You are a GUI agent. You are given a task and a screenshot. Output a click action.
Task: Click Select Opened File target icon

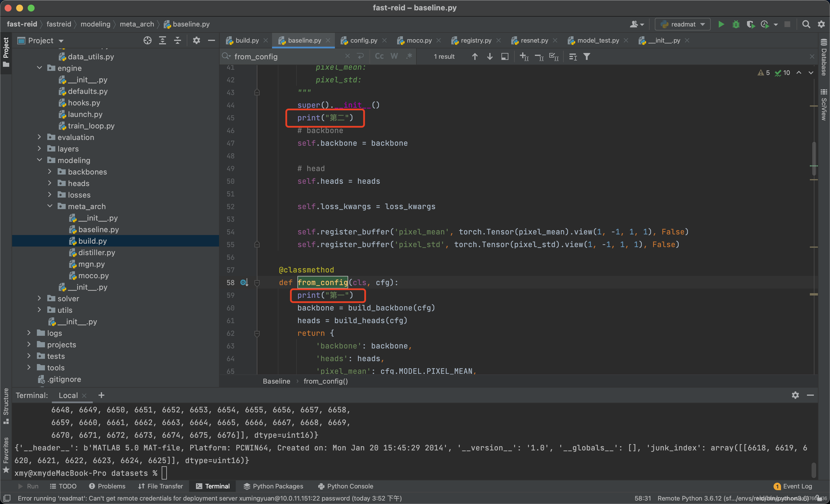click(147, 40)
